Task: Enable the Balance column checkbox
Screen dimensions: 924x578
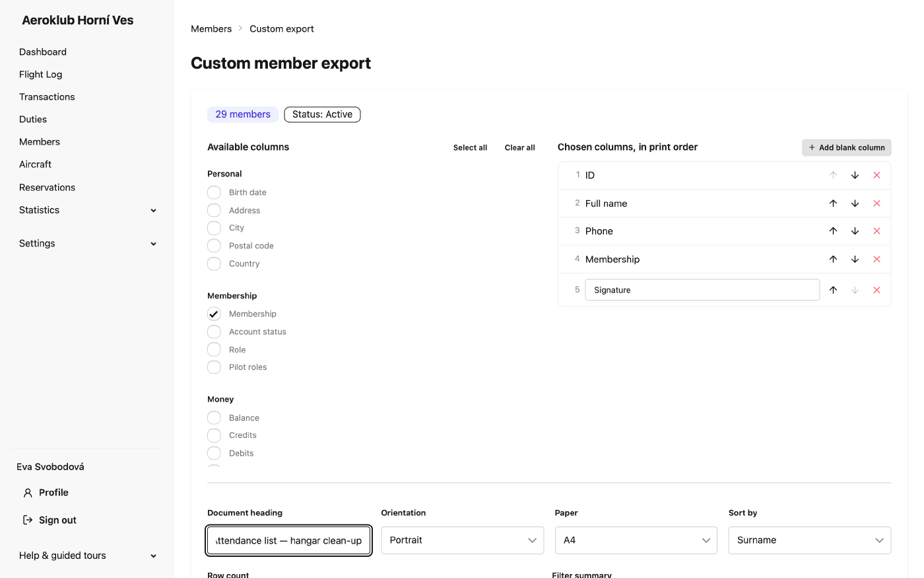Action: coord(214,417)
